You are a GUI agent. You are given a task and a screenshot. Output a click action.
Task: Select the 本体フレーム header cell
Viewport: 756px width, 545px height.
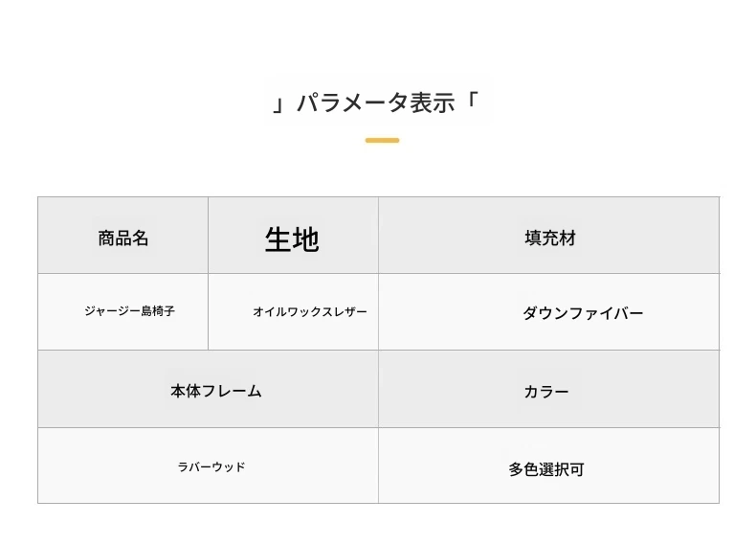[215, 391]
